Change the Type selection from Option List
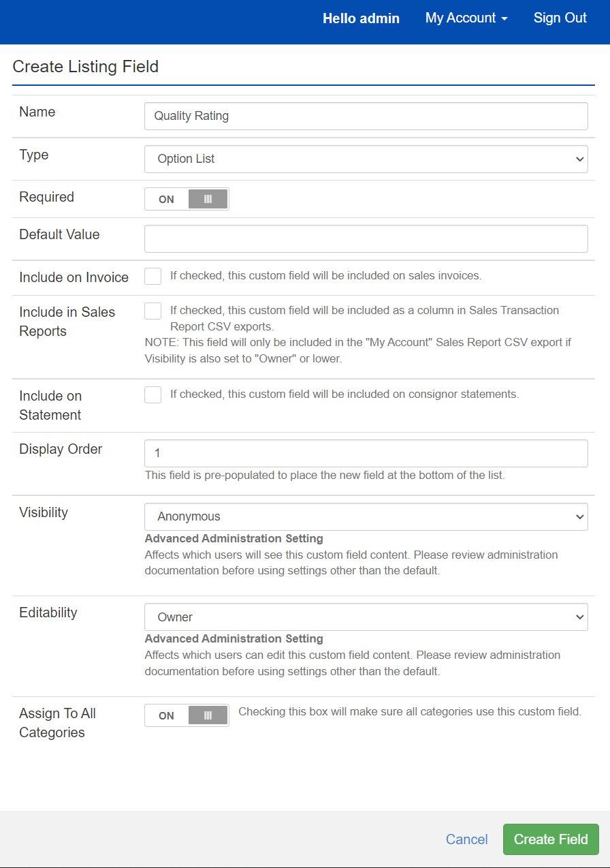Screen dimensions: 610x868 click(x=366, y=159)
